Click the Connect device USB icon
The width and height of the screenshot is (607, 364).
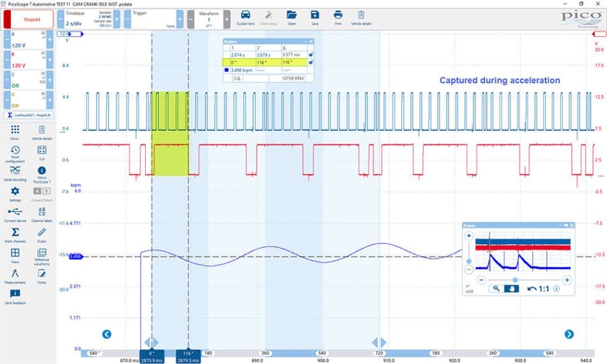[x=15, y=215]
